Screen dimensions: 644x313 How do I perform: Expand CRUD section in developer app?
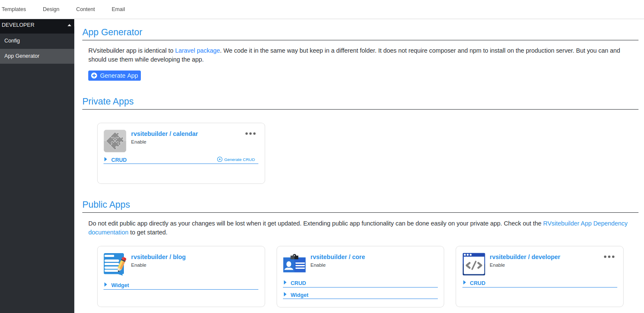tap(465, 283)
